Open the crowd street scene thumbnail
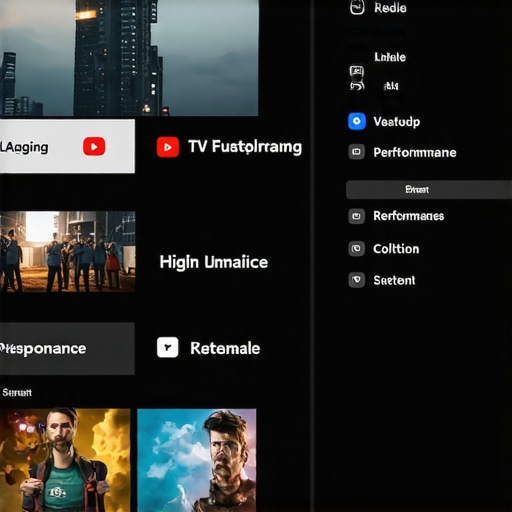The image size is (512, 512). 68,252
